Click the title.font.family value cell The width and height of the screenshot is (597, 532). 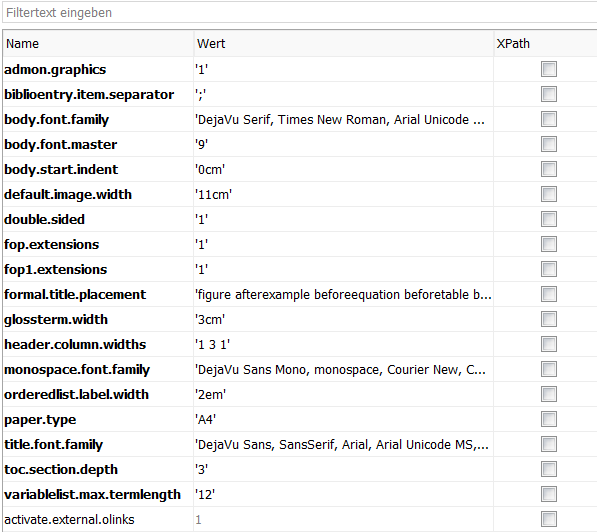343,444
